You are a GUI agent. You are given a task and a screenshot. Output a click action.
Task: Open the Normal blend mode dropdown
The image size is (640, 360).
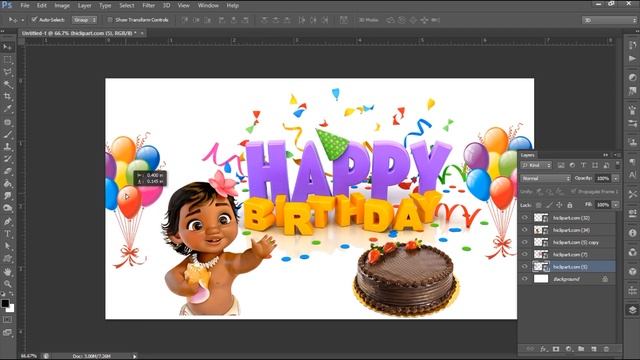click(x=546, y=178)
